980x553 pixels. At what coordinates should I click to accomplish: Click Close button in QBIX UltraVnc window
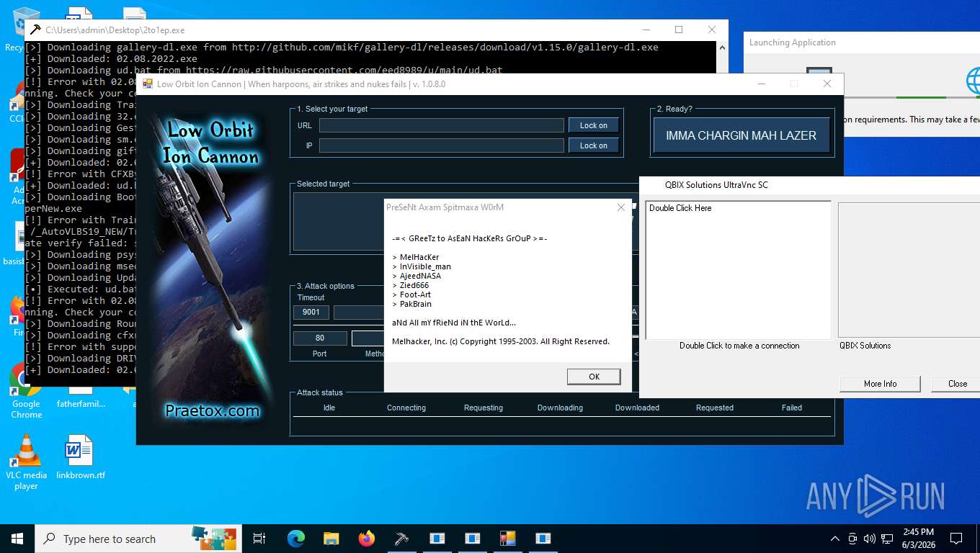click(957, 384)
